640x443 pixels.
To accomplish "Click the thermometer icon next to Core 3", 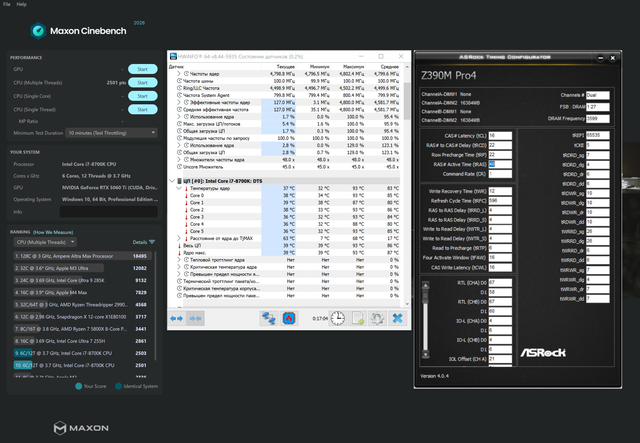I will click(x=187, y=217).
